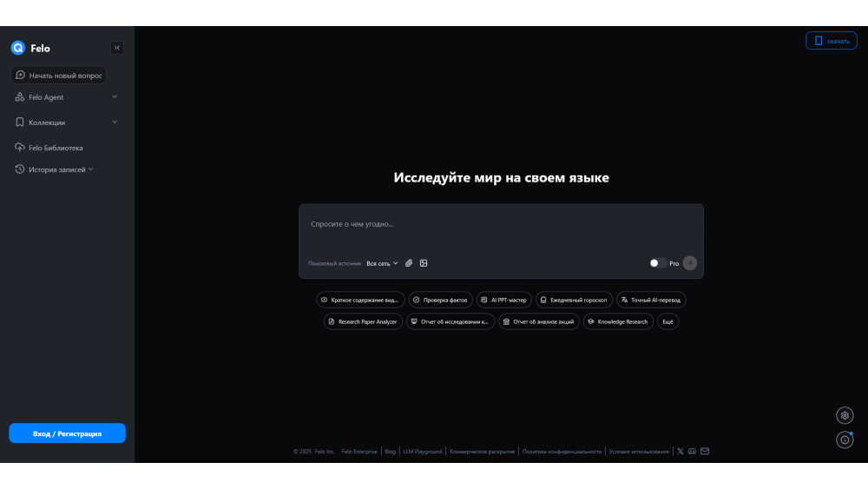Open the 'Вся сеть' search source dropdown
868x489 pixels.
(382, 263)
